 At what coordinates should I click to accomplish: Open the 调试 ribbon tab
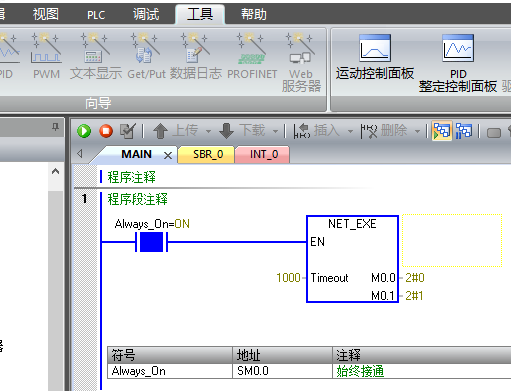[146, 15]
